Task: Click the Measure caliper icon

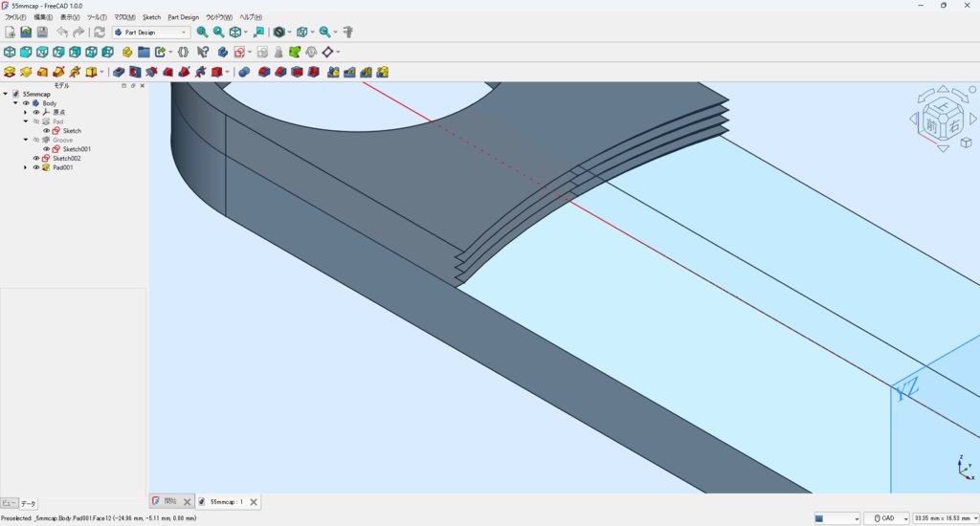Action: pos(348,32)
